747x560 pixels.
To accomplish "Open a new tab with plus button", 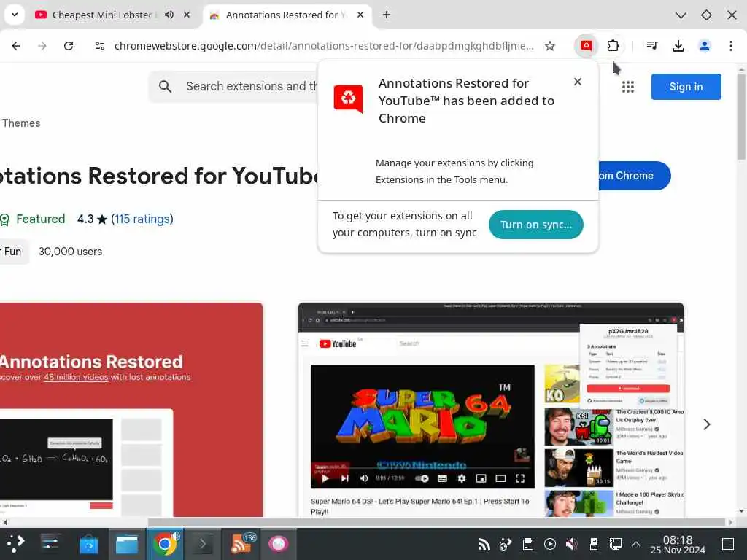I will point(387,15).
